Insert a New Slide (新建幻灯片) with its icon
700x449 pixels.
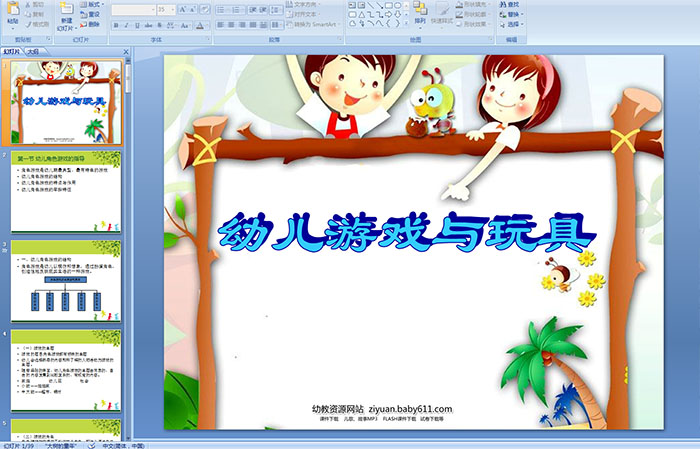(x=67, y=9)
